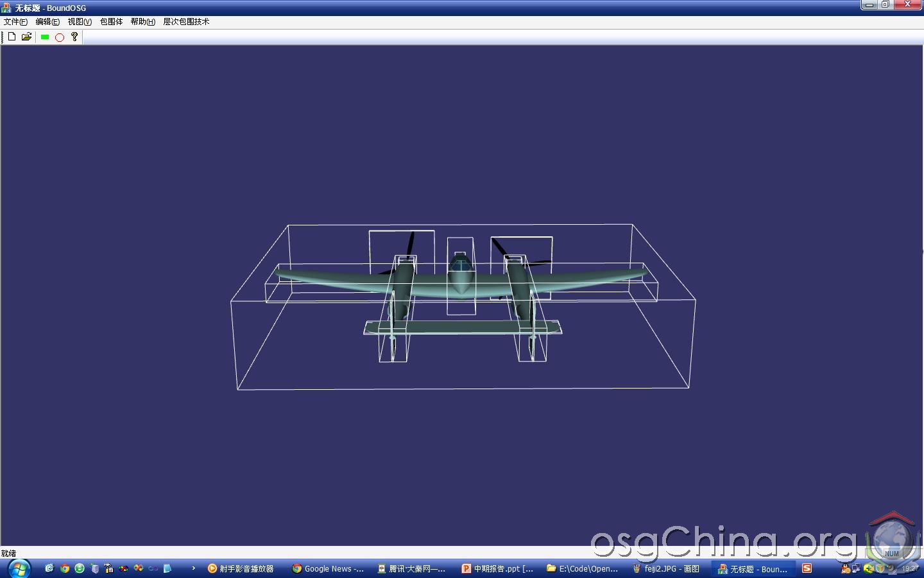
Task: Open a file with the folder toolbar icon
Action: click(26, 37)
